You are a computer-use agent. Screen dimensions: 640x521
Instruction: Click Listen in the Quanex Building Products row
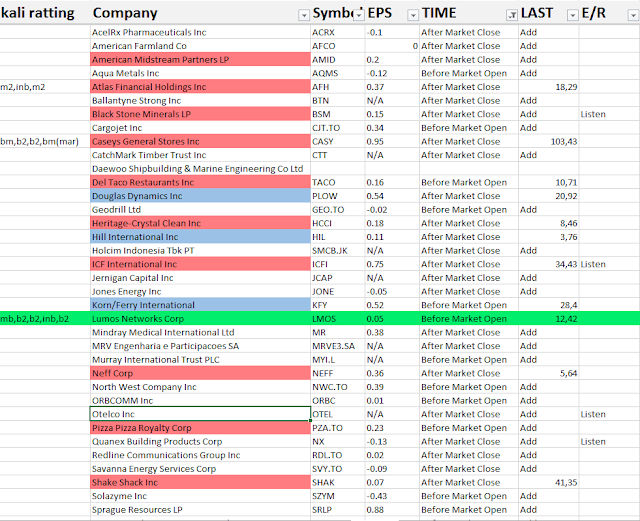[593, 441]
